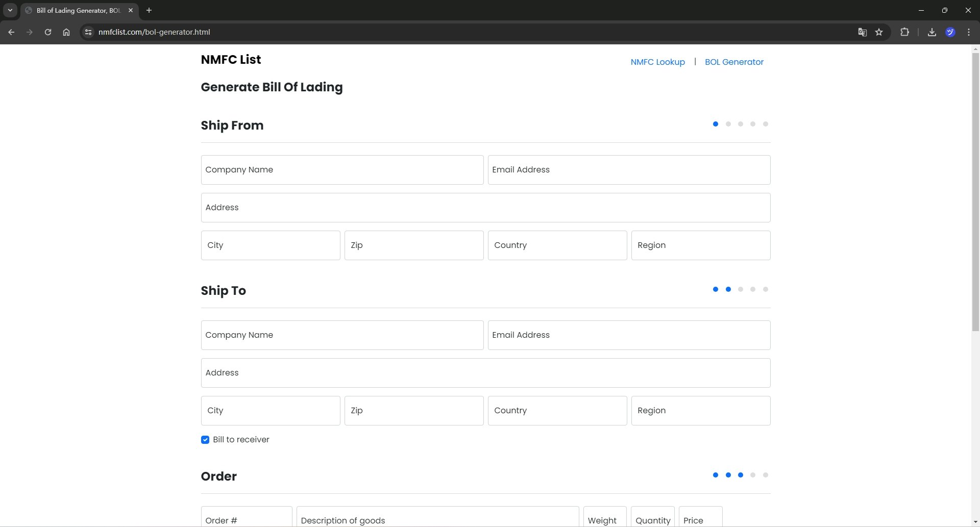Toggle the Bill to receiver checkbox
Viewport: 980px width, 527px height.
pyautogui.click(x=205, y=440)
